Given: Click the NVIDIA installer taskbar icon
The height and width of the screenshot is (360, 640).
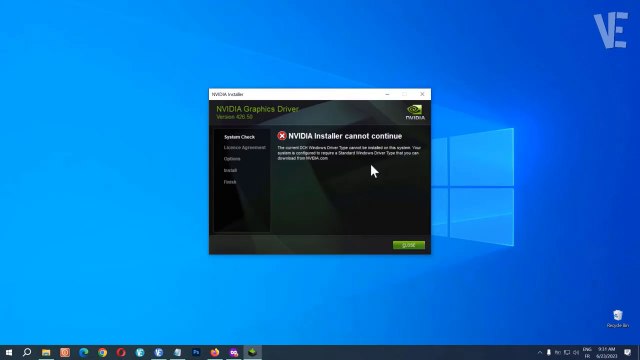Looking at the screenshot, I should [x=253, y=352].
